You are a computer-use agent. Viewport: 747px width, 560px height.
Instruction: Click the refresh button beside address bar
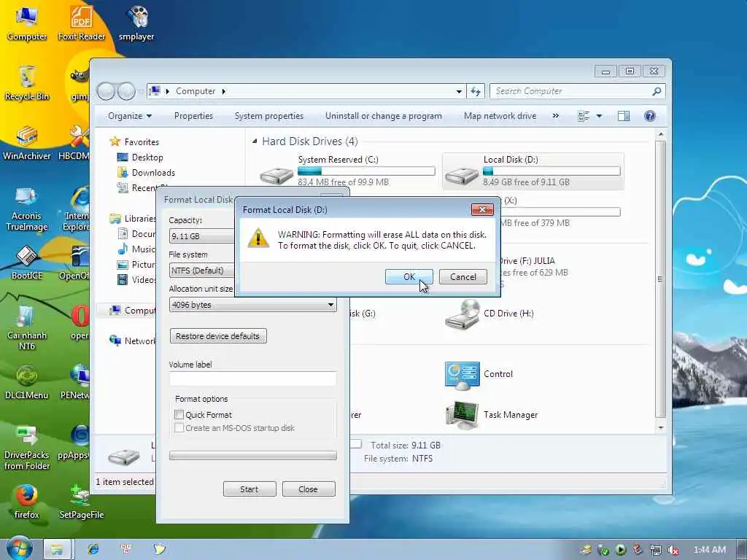(x=476, y=91)
